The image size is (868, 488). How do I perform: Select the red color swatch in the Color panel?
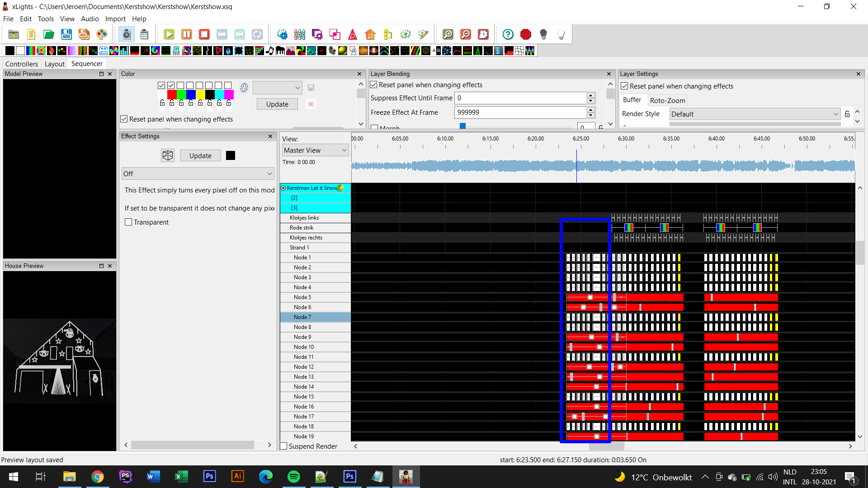pos(171,94)
